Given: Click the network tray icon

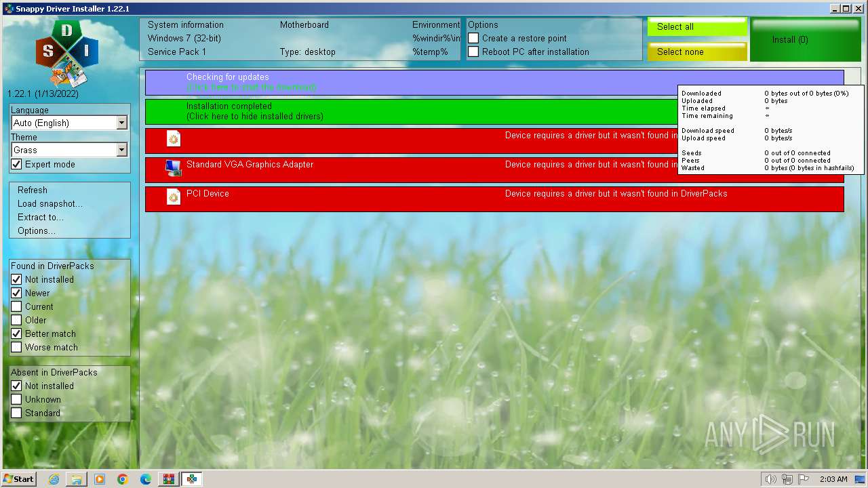Looking at the screenshot, I should [787, 479].
